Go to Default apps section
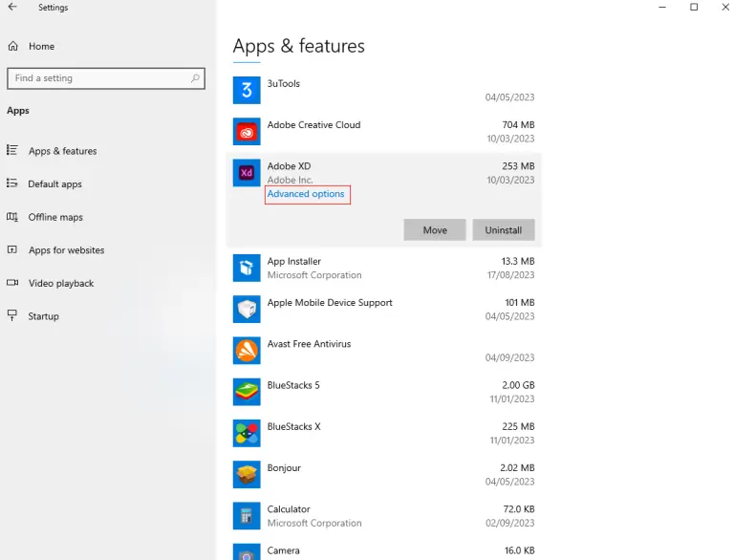The image size is (734, 560). click(54, 184)
